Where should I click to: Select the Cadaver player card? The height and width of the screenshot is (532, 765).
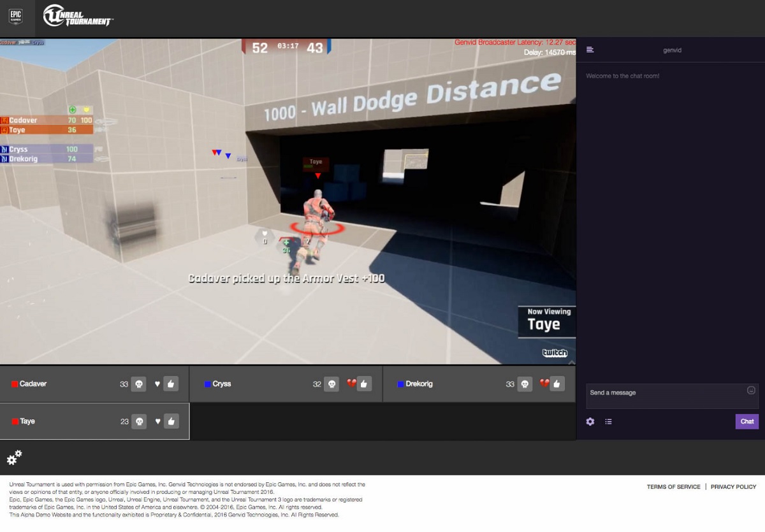(94, 384)
